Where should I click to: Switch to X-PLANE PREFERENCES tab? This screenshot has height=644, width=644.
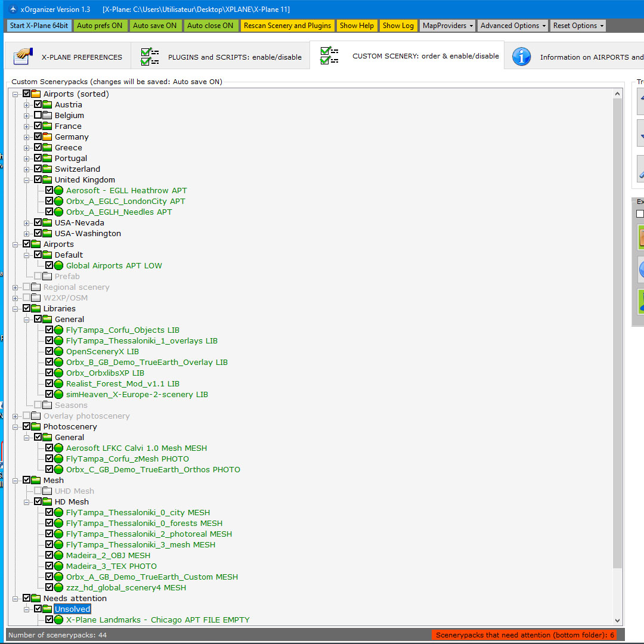click(68, 57)
